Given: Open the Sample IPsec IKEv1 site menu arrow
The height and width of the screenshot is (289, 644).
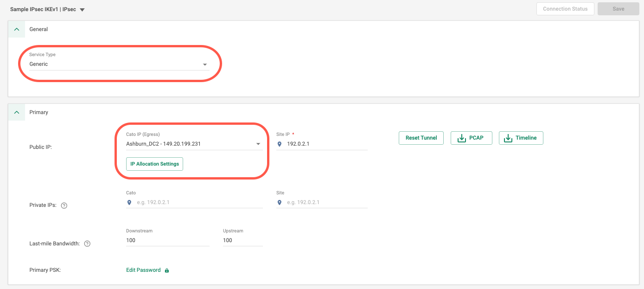Looking at the screenshot, I should coord(82,10).
